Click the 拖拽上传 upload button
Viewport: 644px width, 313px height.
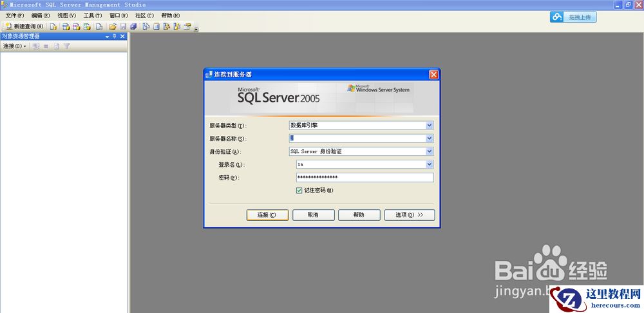point(573,17)
